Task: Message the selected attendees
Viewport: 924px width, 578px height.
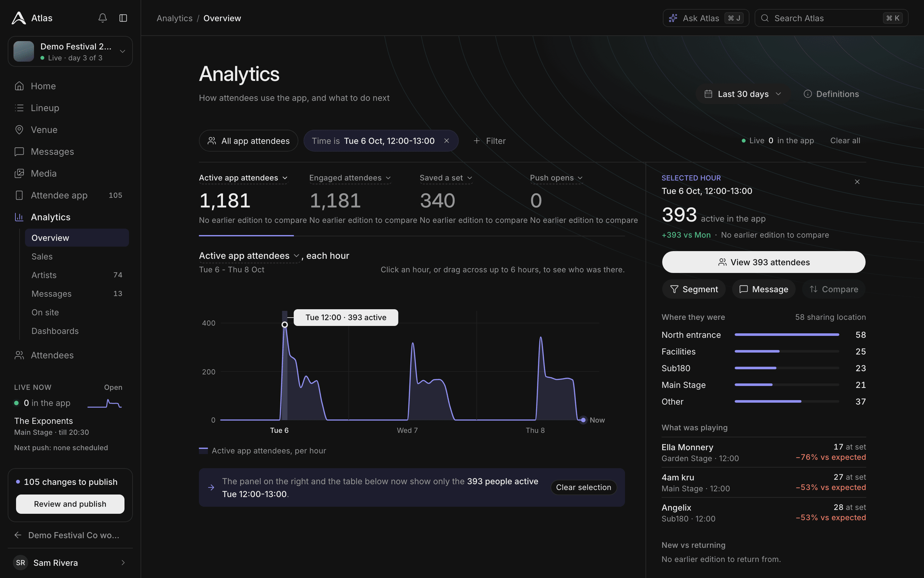Action: coord(764,289)
